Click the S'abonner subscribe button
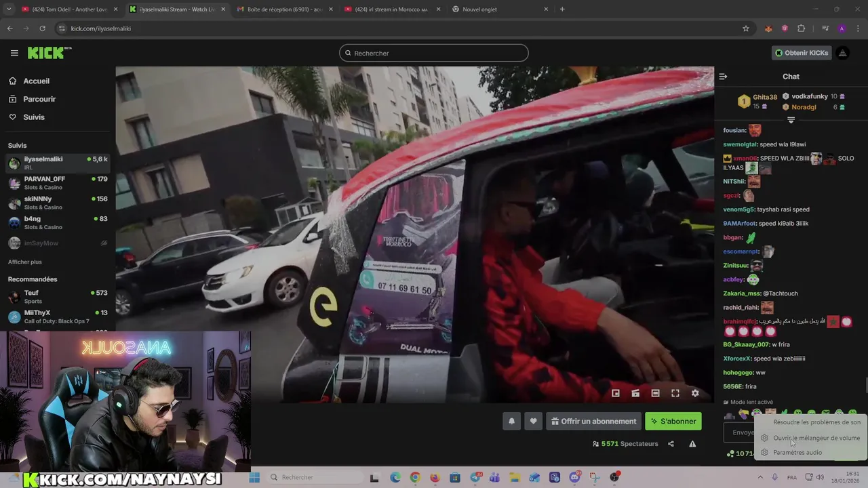 click(x=673, y=421)
